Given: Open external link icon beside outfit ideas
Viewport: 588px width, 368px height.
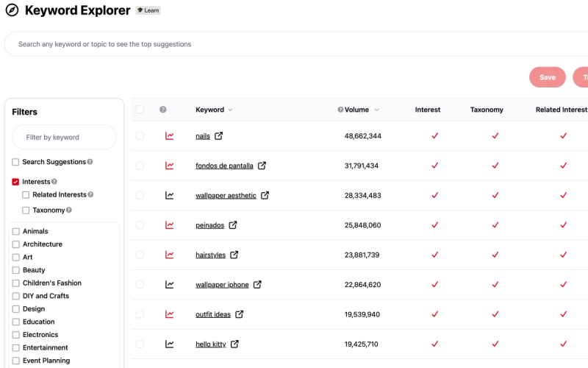Looking at the screenshot, I should [x=240, y=314].
